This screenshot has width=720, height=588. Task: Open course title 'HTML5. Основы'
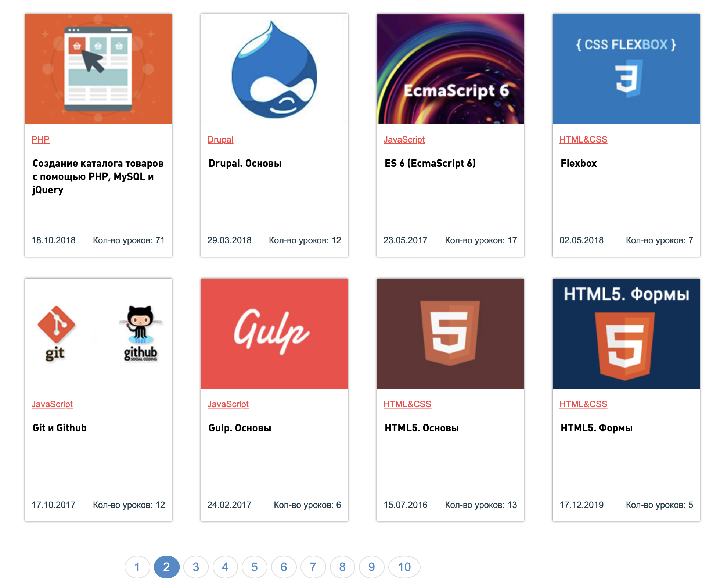tap(422, 428)
